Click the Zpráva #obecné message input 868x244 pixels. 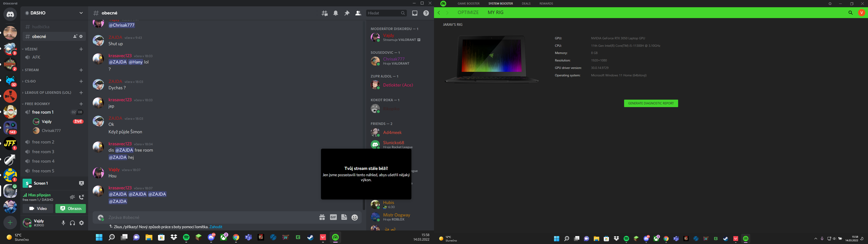(211, 218)
